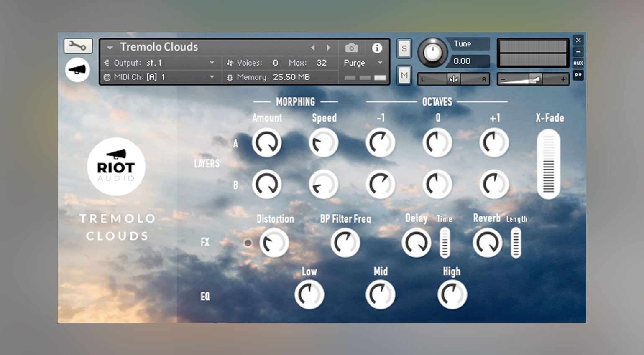Click the volume slider handle
The width and height of the screenshot is (644, 355).
point(535,79)
